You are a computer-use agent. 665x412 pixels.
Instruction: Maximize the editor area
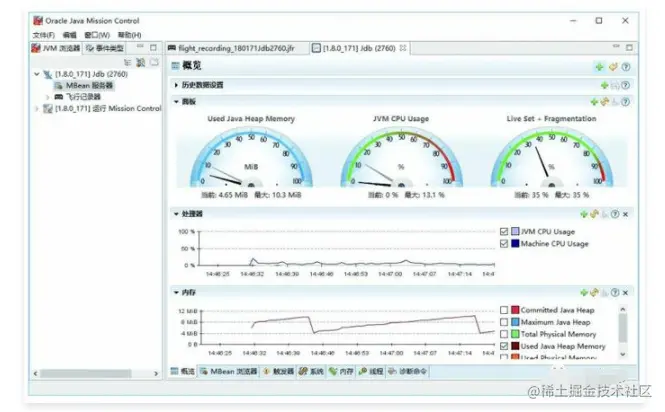pos(629,48)
